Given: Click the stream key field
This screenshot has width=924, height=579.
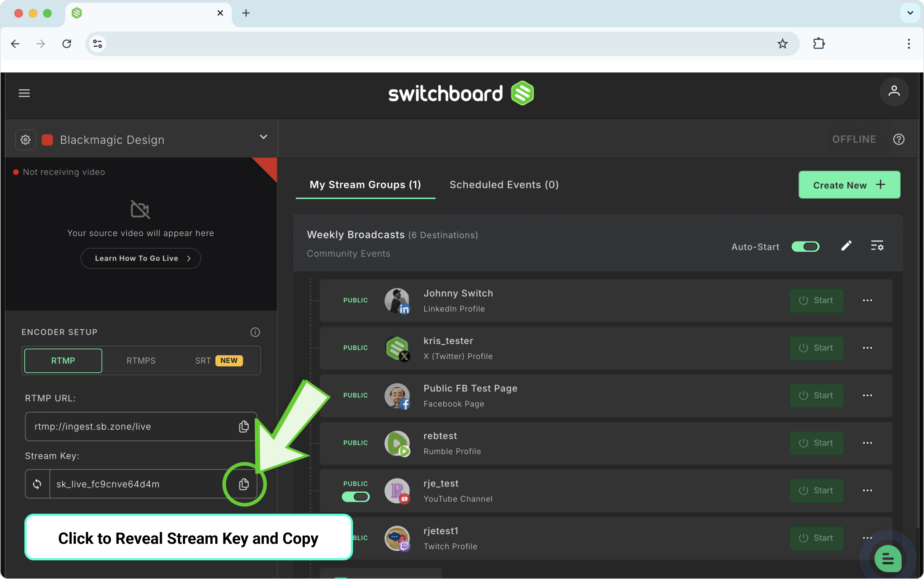Looking at the screenshot, I should (141, 484).
